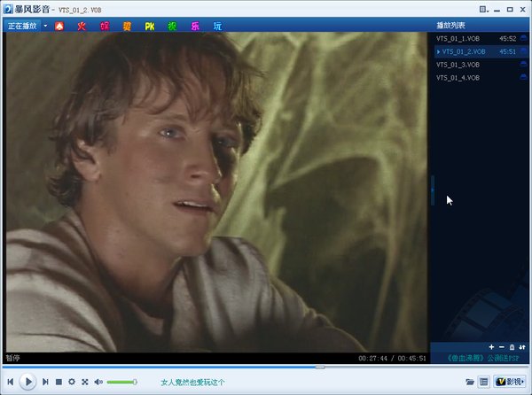Select VTS_01_3.VOB in playlist
This screenshot has width=532, height=395.
coord(481,65)
